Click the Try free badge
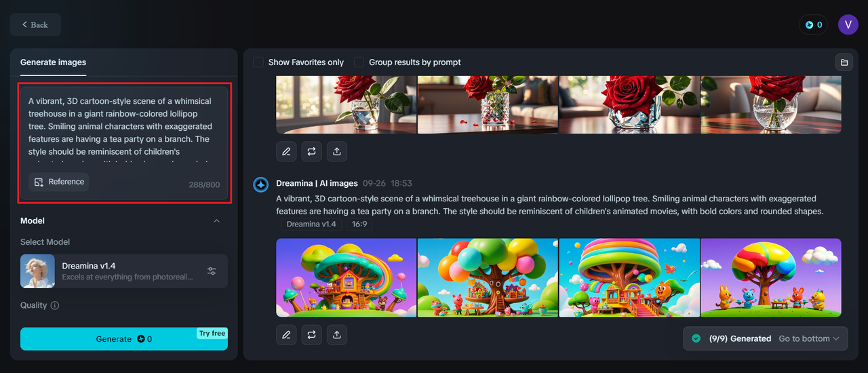Viewport: 868px width, 373px height. click(212, 334)
